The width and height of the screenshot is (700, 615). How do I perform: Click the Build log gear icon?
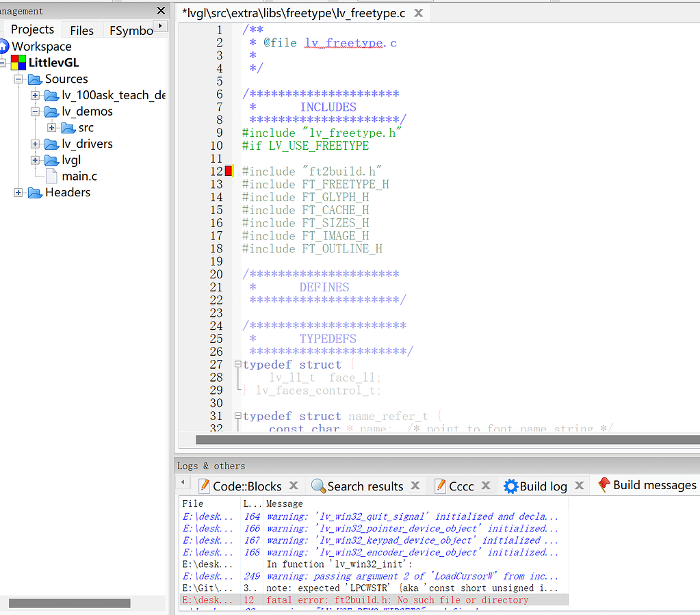coord(510,486)
